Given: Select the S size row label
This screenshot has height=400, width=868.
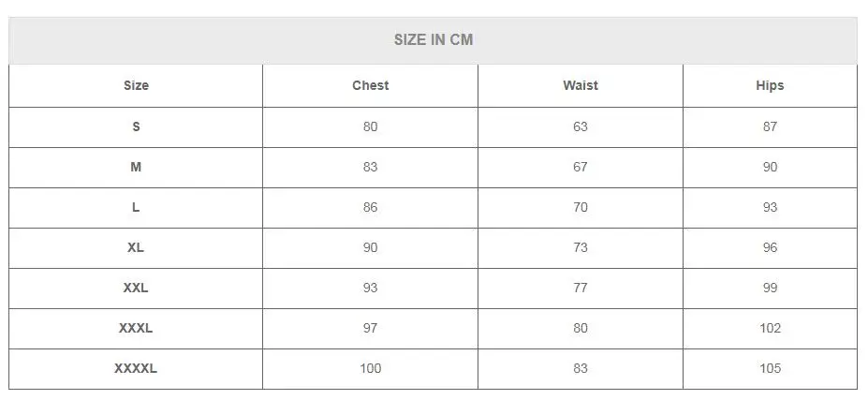Looking at the screenshot, I should [x=136, y=126].
